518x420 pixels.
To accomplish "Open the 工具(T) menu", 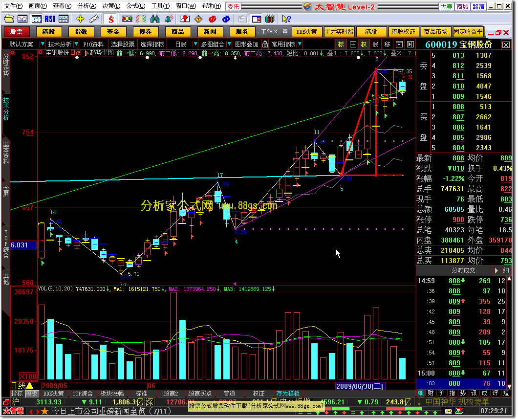I will 161,6.
